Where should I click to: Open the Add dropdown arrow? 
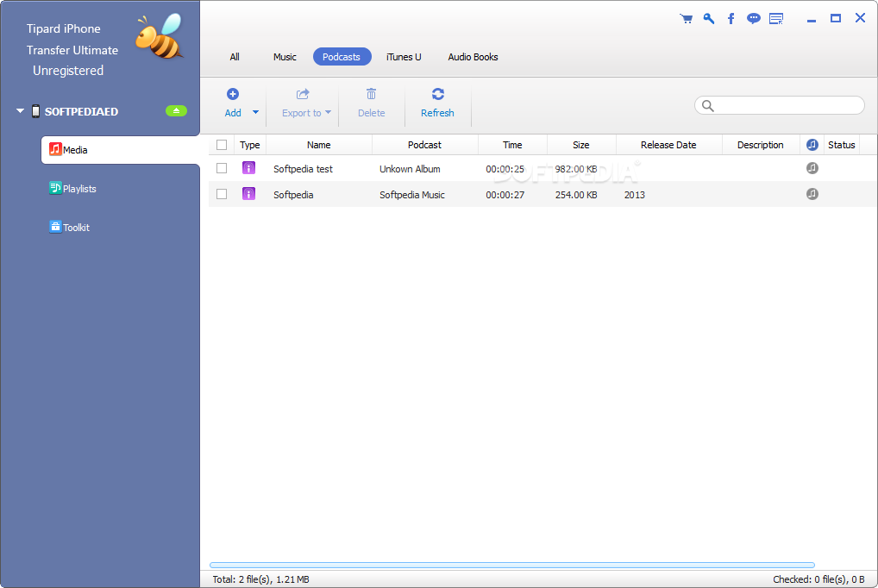(x=255, y=112)
